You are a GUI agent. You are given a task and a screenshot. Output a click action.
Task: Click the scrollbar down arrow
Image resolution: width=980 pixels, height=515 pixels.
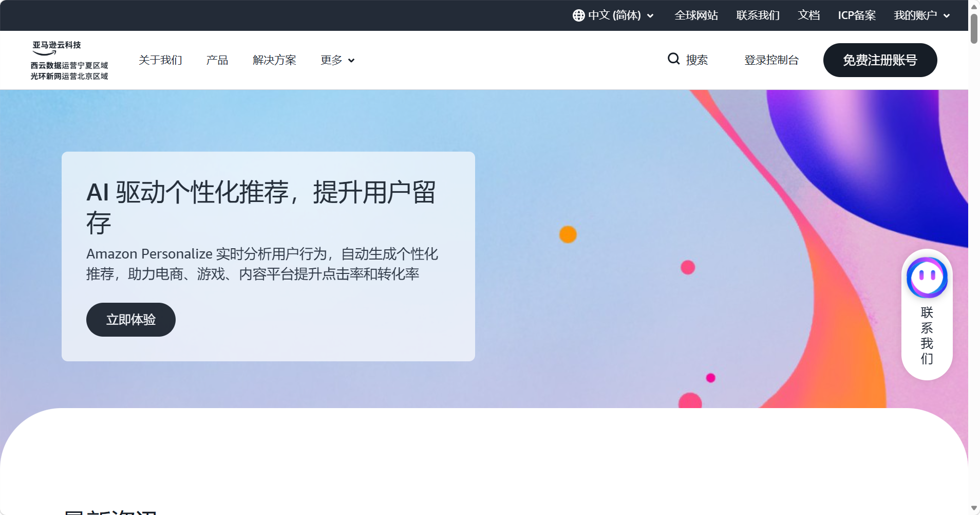click(x=974, y=509)
